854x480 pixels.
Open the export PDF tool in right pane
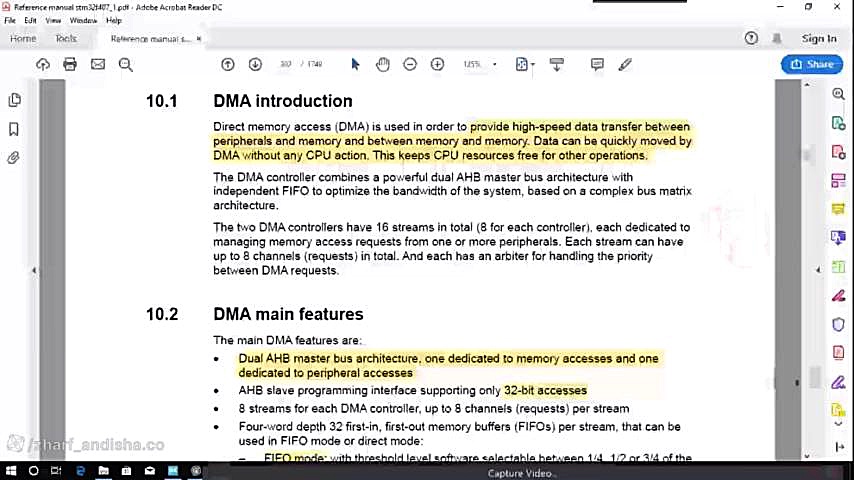(x=838, y=123)
